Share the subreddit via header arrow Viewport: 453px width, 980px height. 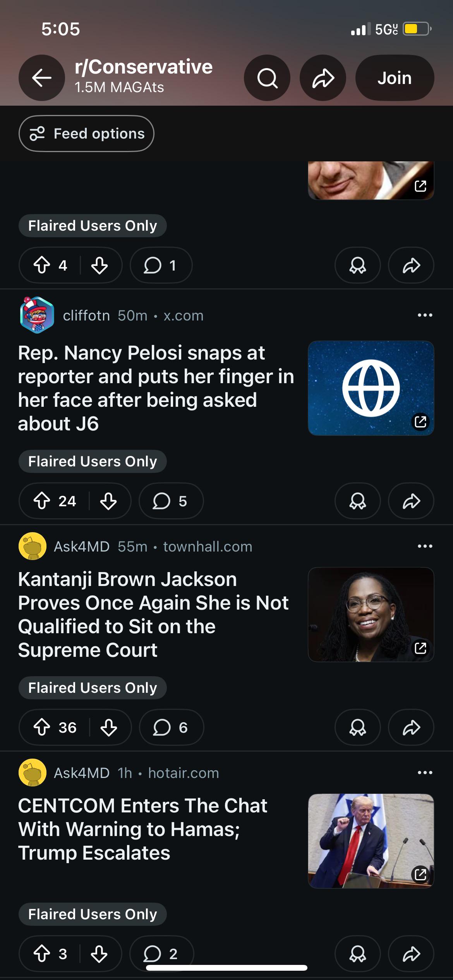point(323,78)
